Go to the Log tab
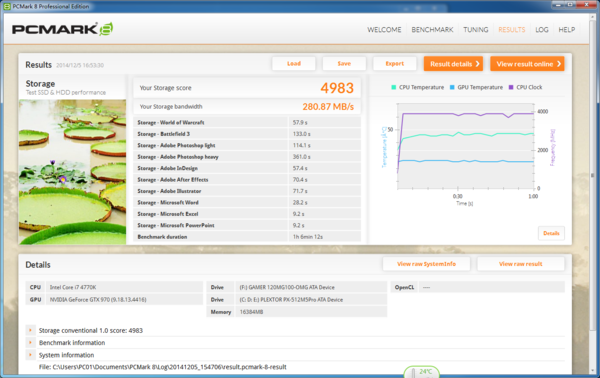600x378 pixels. pyautogui.click(x=541, y=30)
